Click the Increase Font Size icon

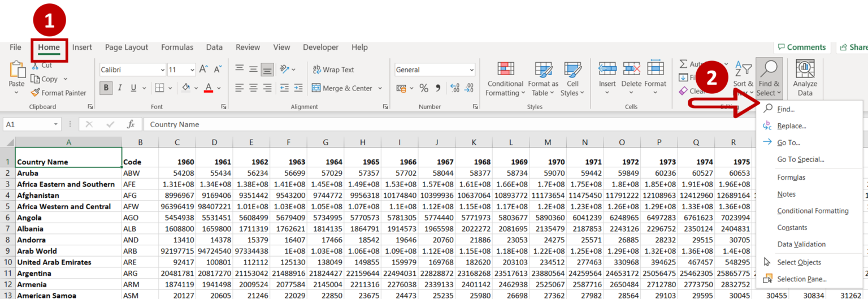click(203, 70)
